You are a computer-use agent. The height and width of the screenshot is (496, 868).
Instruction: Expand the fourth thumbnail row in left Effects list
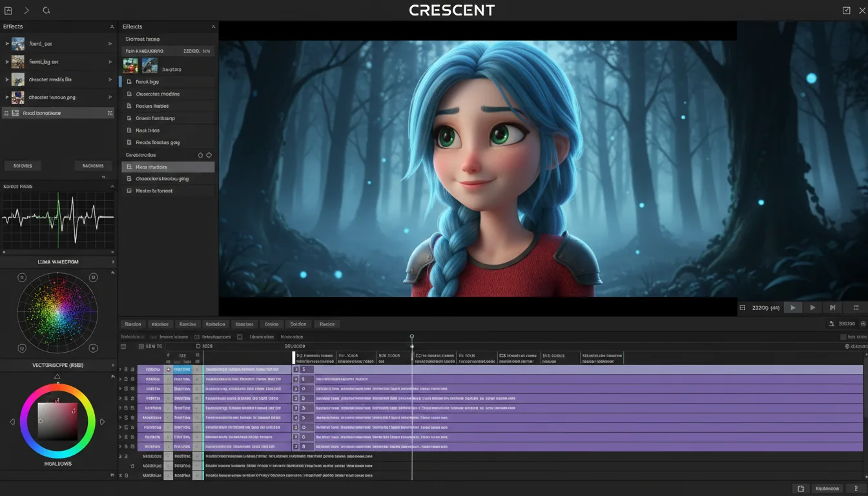7,98
